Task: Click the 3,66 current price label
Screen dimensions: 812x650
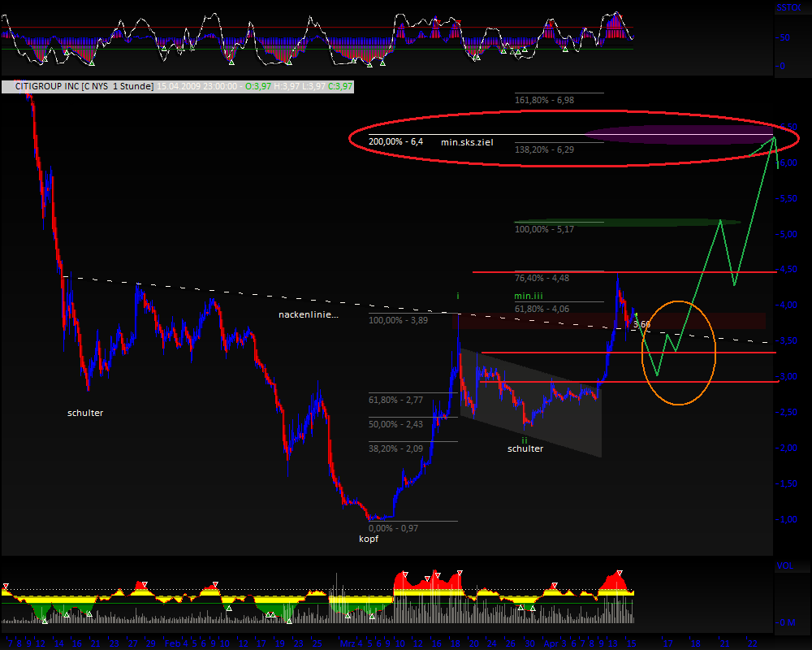Action: pyautogui.click(x=641, y=324)
